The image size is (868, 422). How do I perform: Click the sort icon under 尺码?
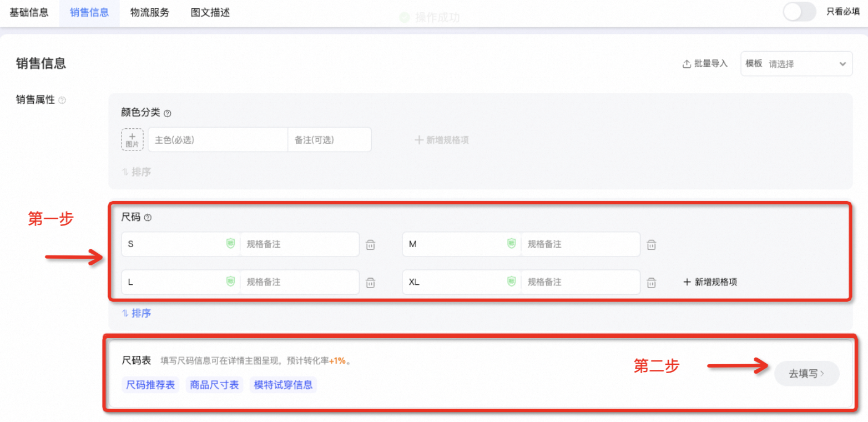(x=125, y=313)
